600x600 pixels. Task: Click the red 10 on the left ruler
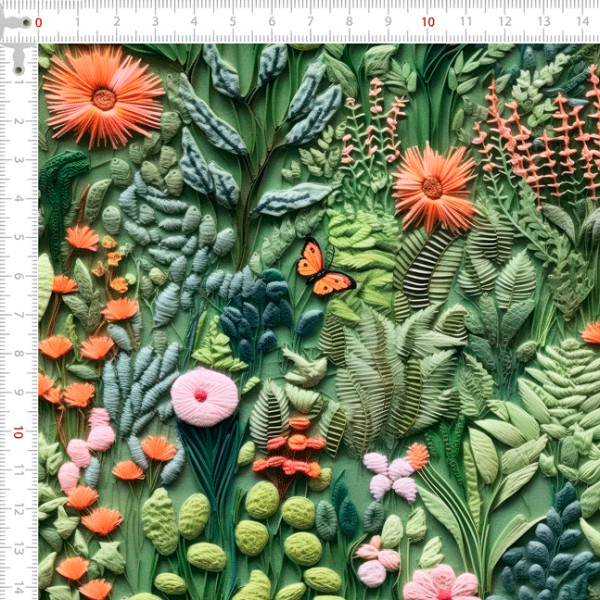pyautogui.click(x=18, y=433)
